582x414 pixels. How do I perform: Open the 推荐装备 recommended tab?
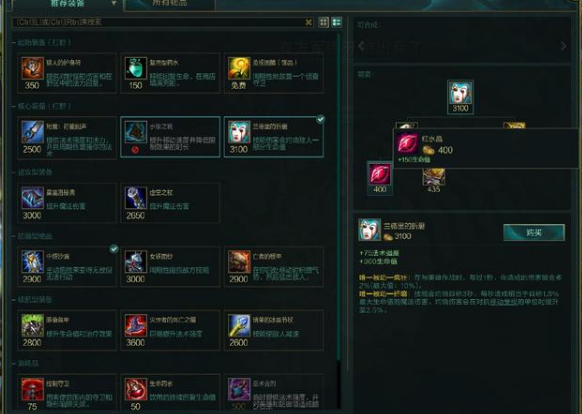(67, 4)
